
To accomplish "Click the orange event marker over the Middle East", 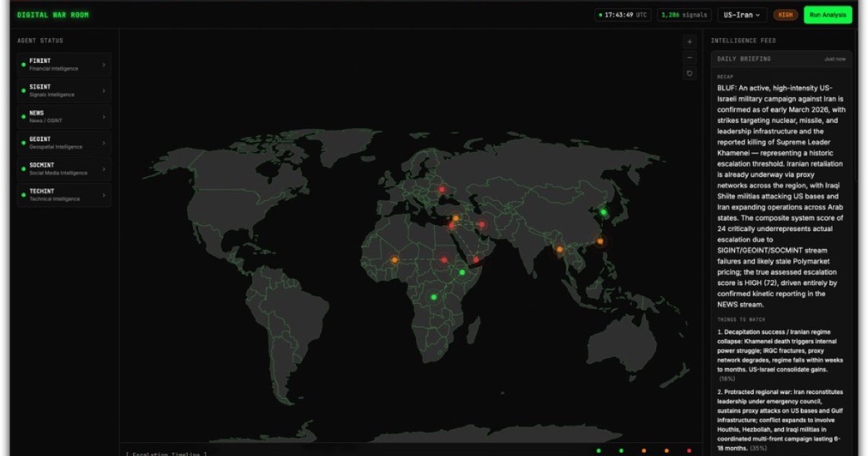I will (x=456, y=217).
